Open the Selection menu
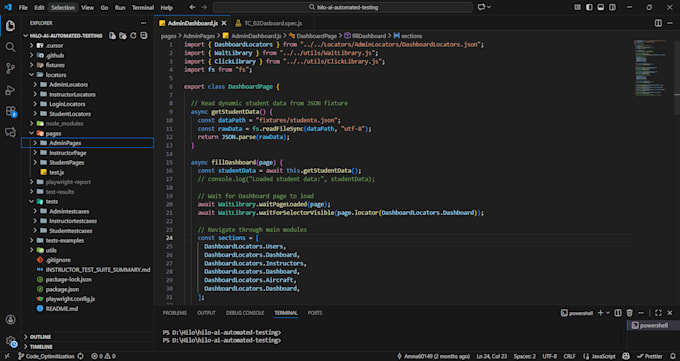The image size is (680, 361). (x=62, y=8)
